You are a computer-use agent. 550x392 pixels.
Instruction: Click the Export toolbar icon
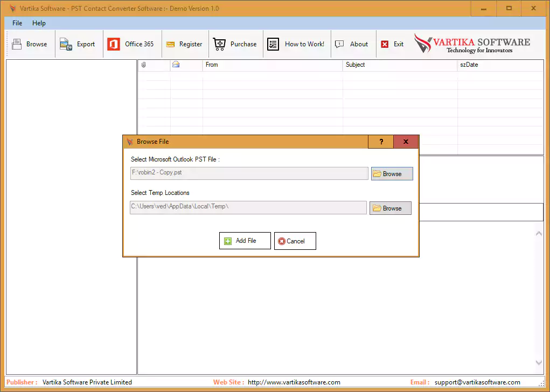(x=66, y=44)
